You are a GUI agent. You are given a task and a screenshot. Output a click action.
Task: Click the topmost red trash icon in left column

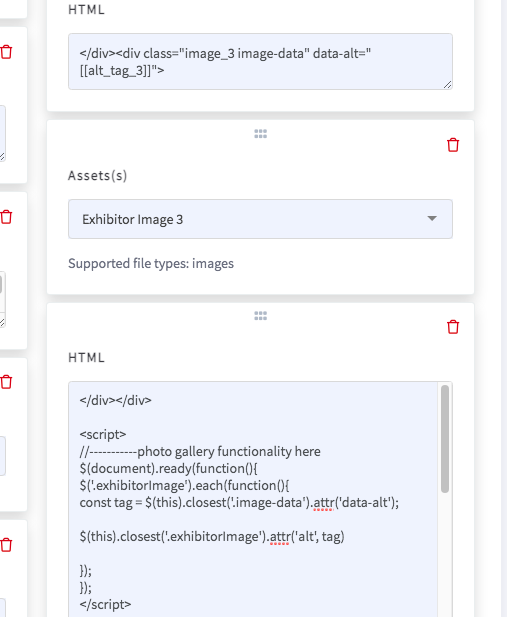[6, 52]
